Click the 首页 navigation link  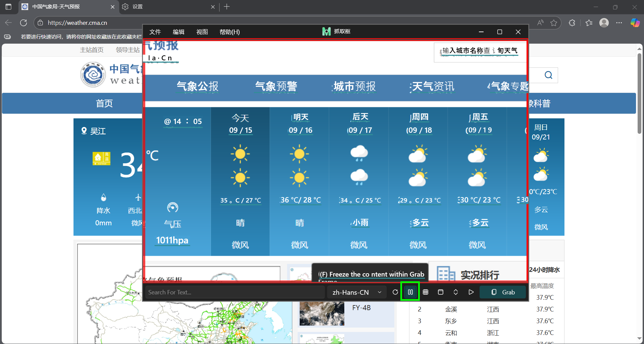point(104,103)
